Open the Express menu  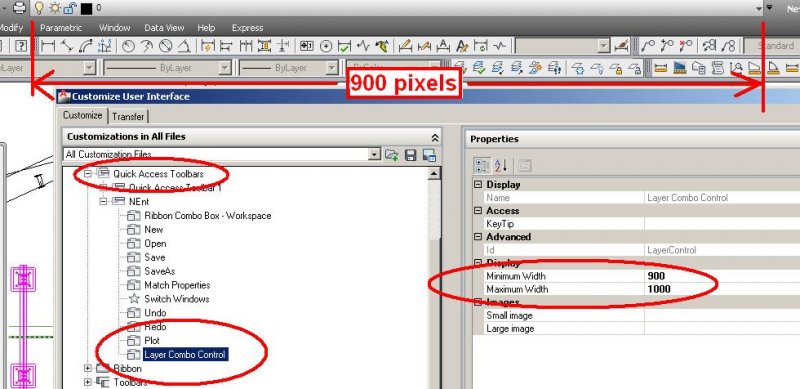click(x=247, y=28)
